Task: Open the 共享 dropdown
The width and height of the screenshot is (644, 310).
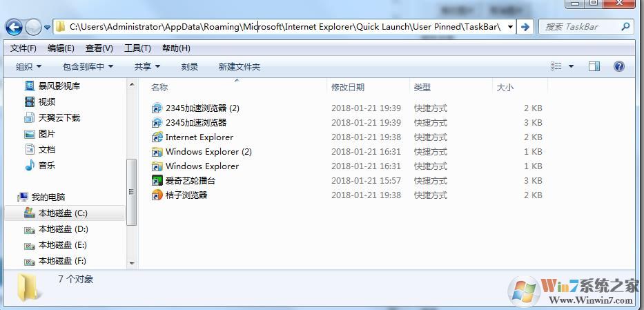Action: [x=147, y=66]
